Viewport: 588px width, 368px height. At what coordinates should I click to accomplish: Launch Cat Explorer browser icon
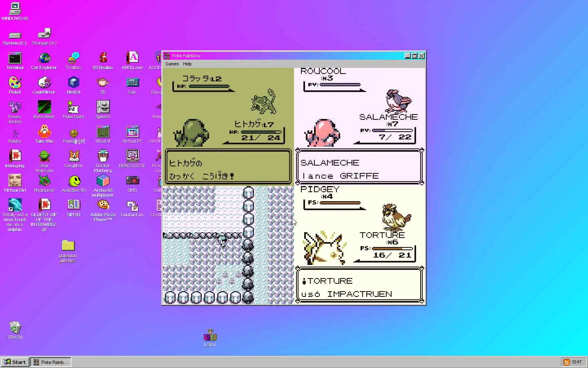[44, 61]
